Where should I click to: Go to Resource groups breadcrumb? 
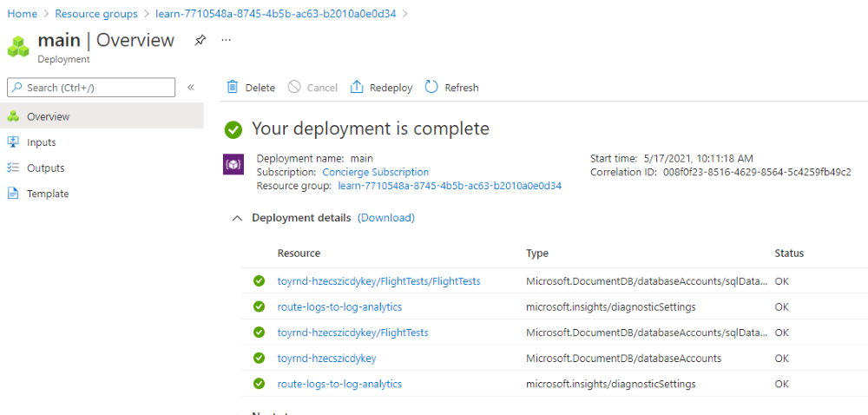(x=96, y=14)
